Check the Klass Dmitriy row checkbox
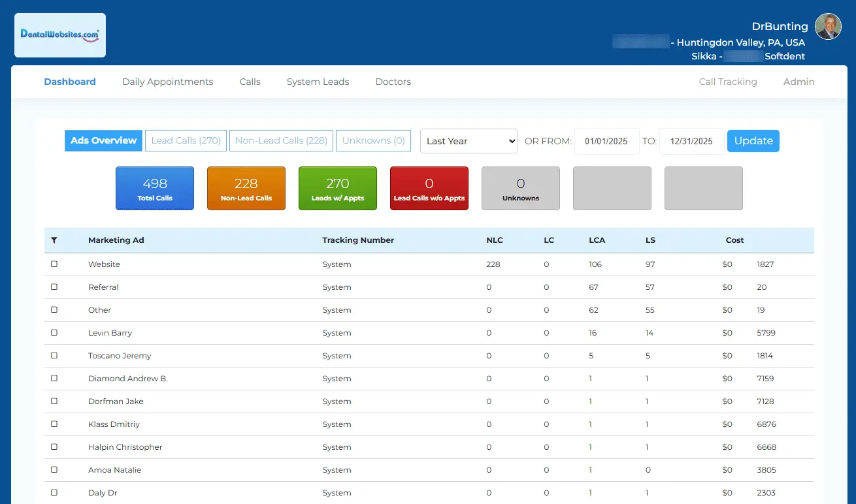This screenshot has width=856, height=504. click(x=54, y=424)
